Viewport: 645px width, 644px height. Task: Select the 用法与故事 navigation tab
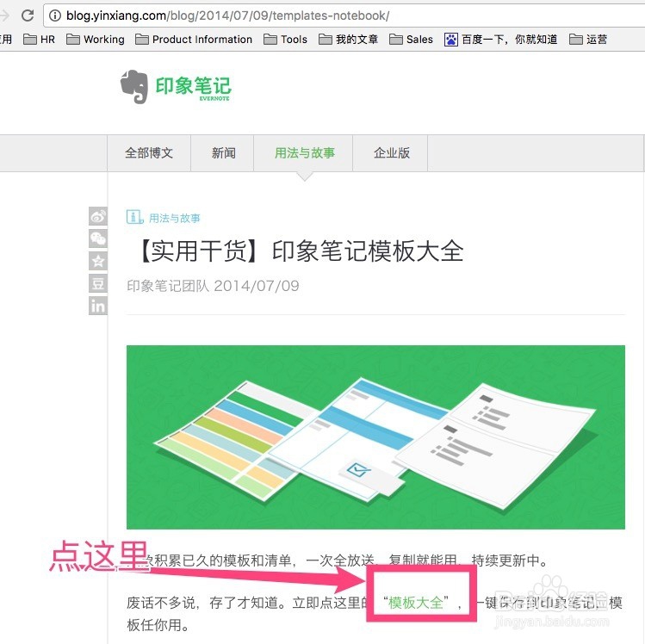pos(304,153)
